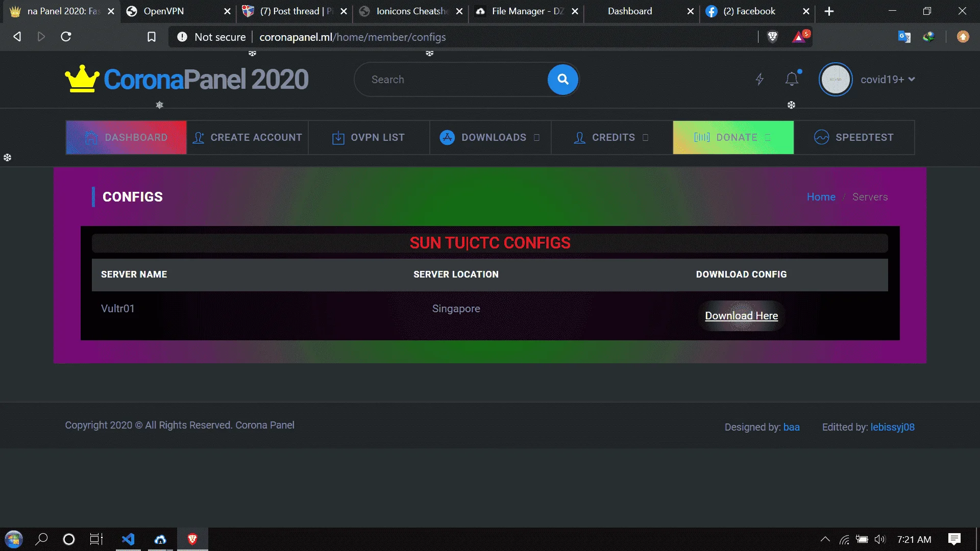Switch to the OpenVPN tab
This screenshot has height=551, width=980.
(x=178, y=11)
